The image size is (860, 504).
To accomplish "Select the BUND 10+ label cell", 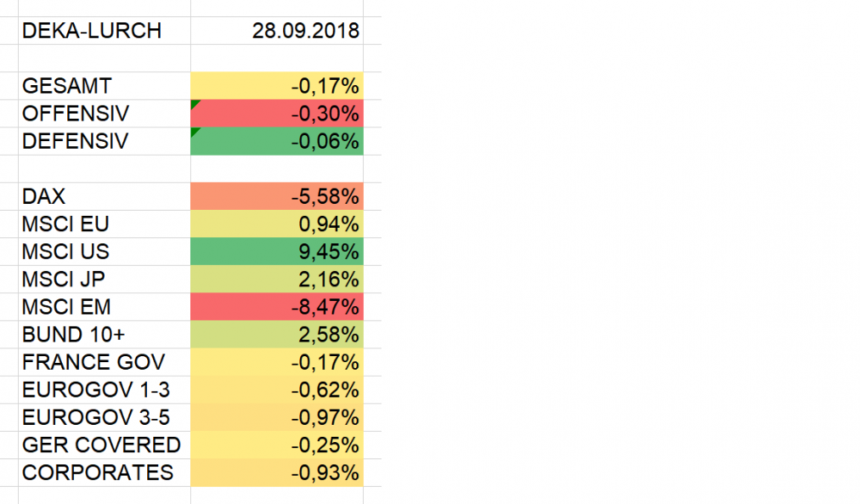I will click(x=73, y=335).
